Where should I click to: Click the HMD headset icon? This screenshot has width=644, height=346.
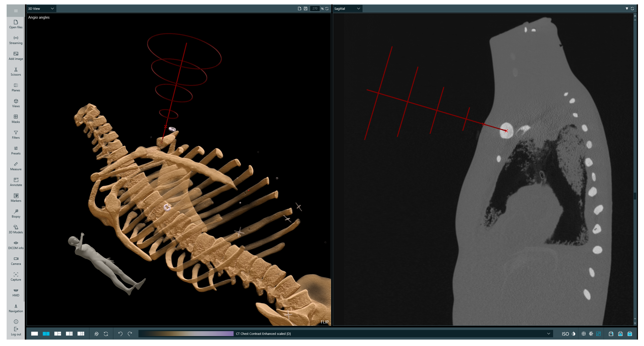click(x=16, y=290)
